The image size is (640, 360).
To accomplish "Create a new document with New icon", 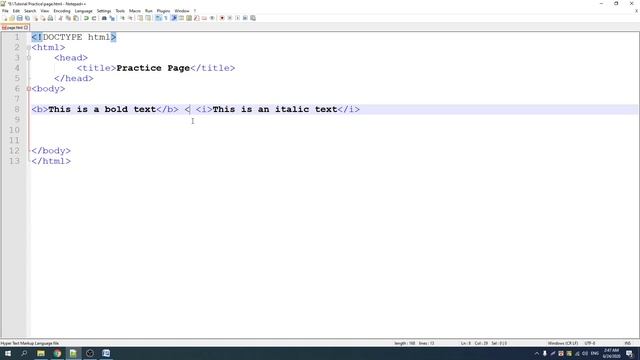I will [5, 18].
